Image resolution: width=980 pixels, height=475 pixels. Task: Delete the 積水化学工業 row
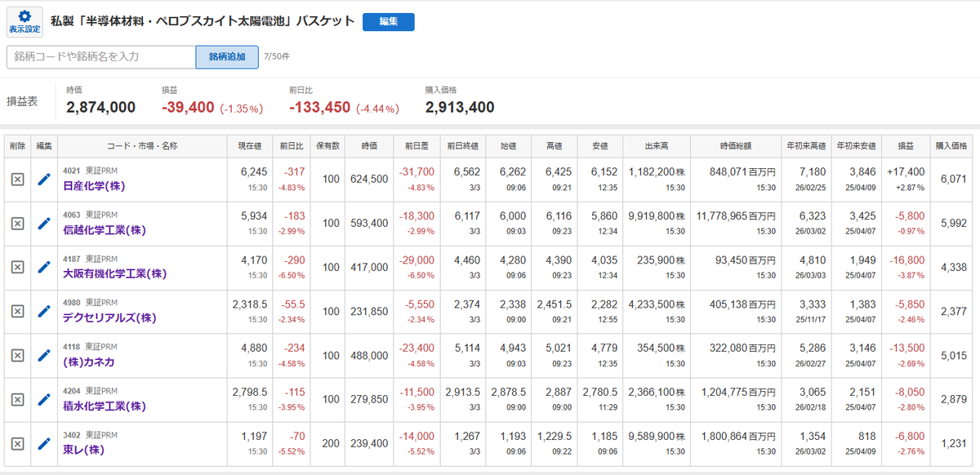click(17, 399)
